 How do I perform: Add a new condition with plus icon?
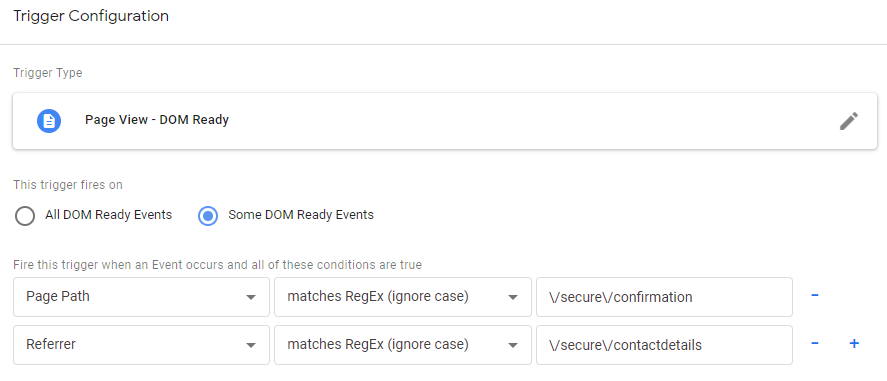pos(854,343)
